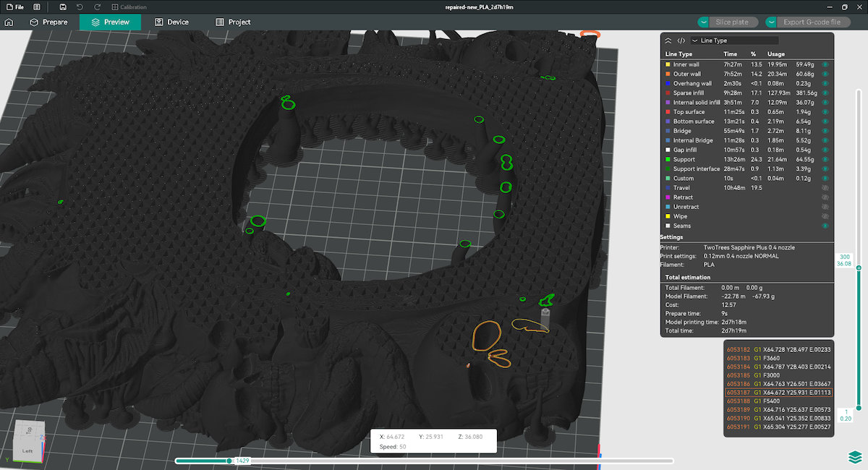Switch to the Prepare tab
The image size is (868, 470).
tap(48, 22)
